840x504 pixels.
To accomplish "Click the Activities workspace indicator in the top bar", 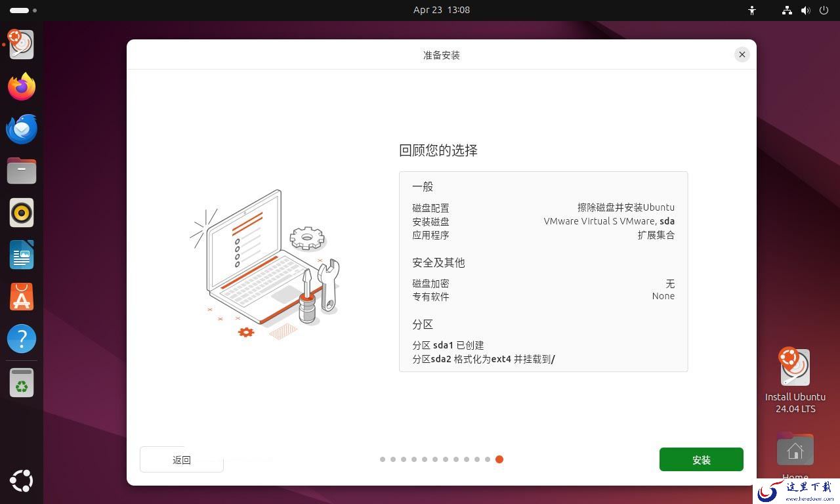I will 24,10.
